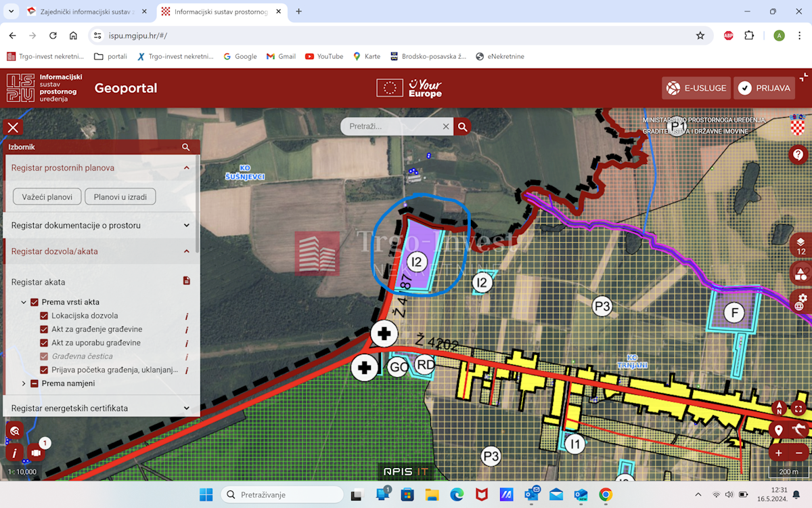The height and width of the screenshot is (508, 812).
Task: Expand the Prema namjeni tree node
Action: click(x=24, y=383)
